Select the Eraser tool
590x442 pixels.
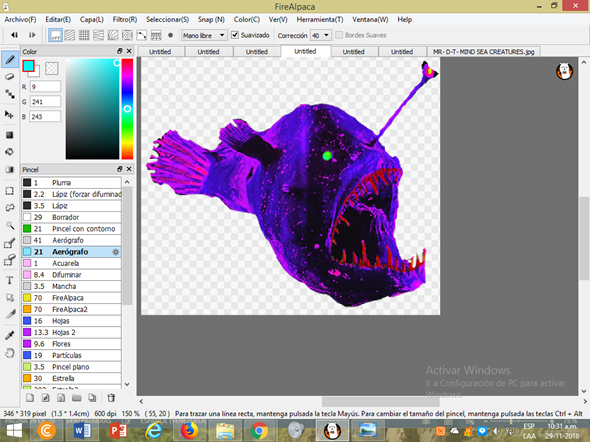click(x=10, y=77)
